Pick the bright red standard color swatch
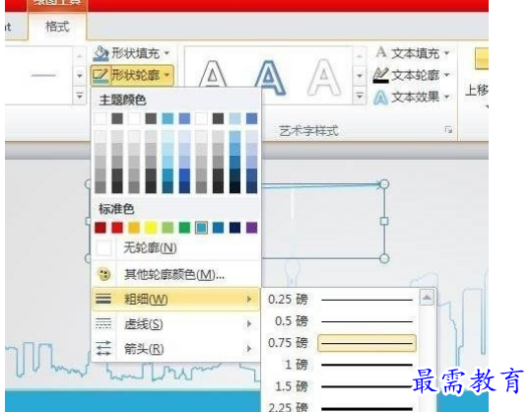 click(x=117, y=228)
